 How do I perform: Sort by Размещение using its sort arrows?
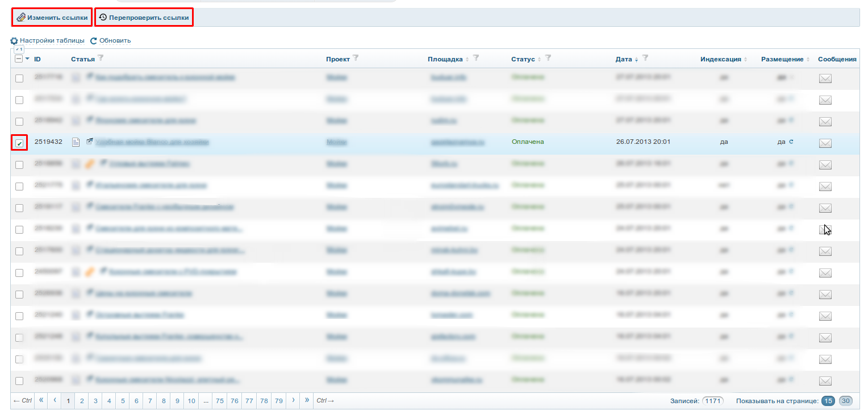click(x=808, y=59)
